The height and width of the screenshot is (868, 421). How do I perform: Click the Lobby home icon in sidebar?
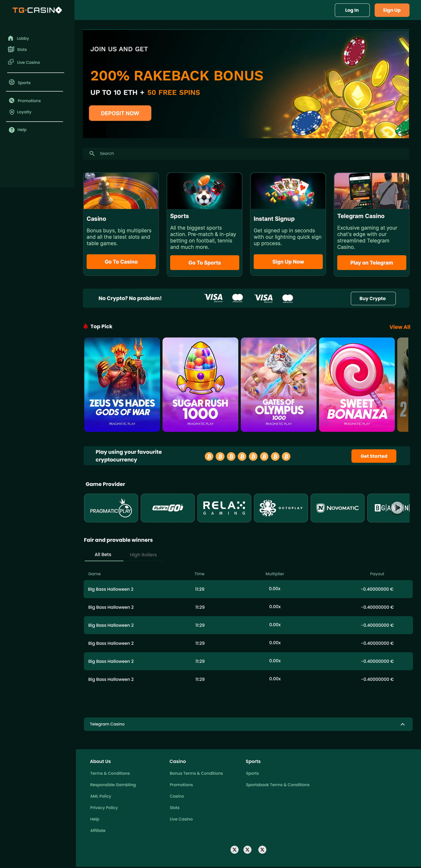pos(11,38)
